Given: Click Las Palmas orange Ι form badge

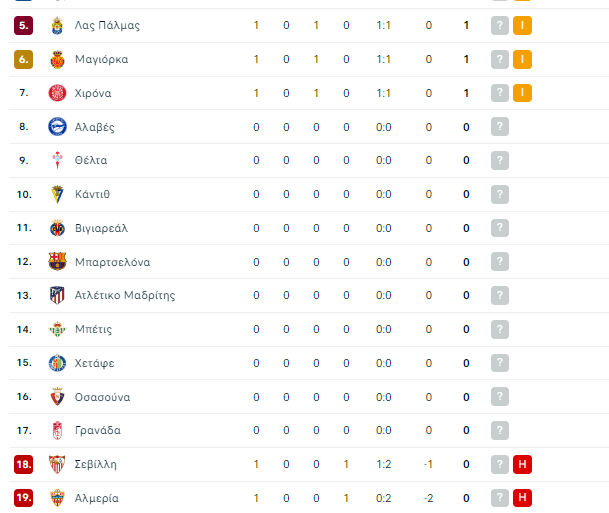Looking at the screenshot, I should coord(521,25).
